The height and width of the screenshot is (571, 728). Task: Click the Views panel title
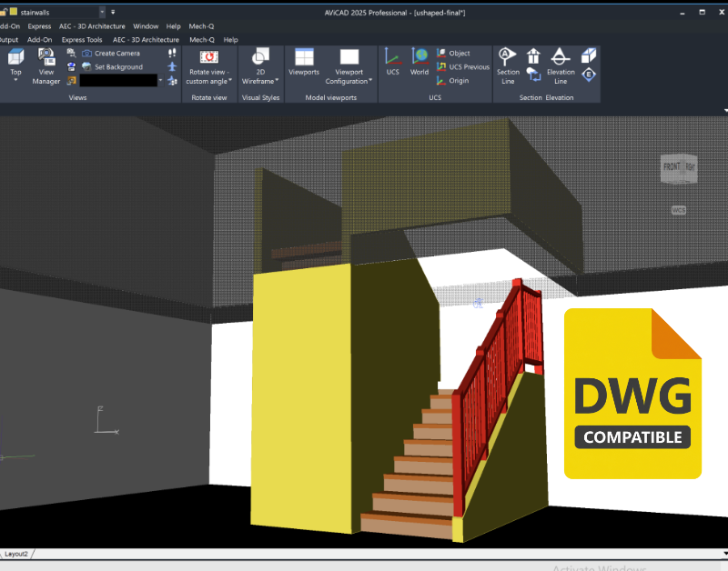pyautogui.click(x=77, y=97)
